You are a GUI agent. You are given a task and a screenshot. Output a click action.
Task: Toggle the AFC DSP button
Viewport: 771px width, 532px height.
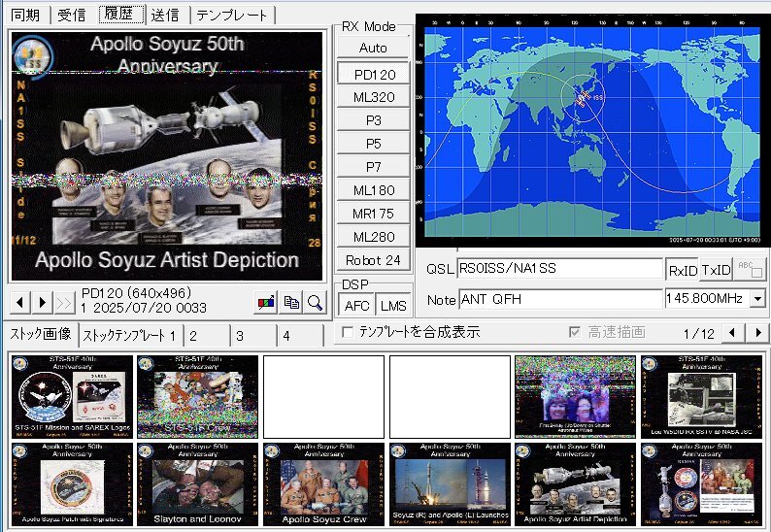click(356, 306)
